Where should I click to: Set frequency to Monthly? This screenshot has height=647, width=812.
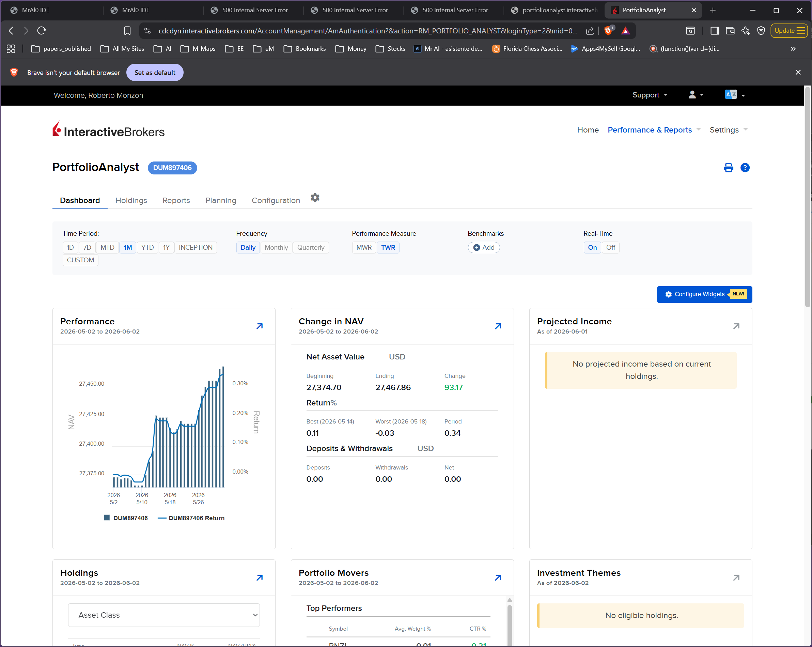(276, 247)
